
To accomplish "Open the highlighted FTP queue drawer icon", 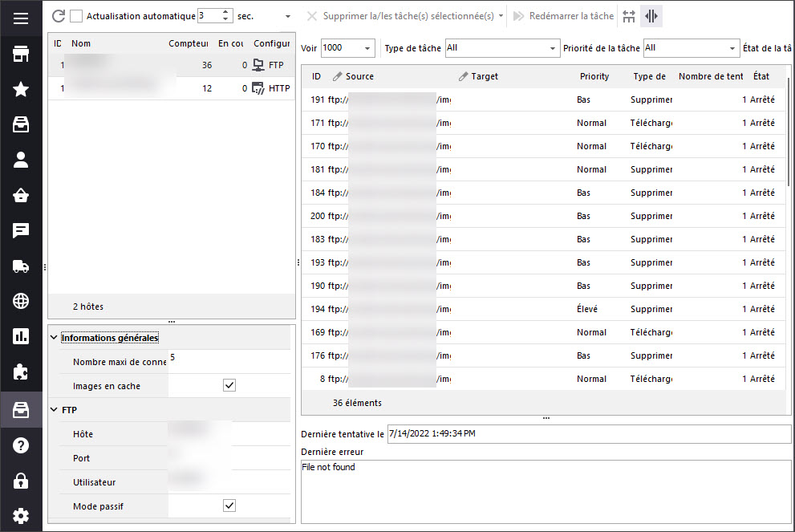I will click(21, 410).
